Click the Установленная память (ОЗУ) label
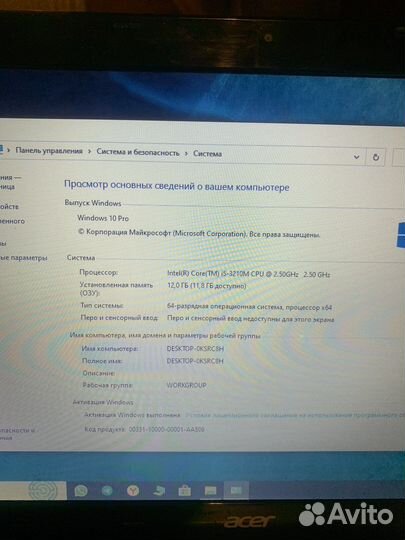405x540 pixels. click(116, 289)
